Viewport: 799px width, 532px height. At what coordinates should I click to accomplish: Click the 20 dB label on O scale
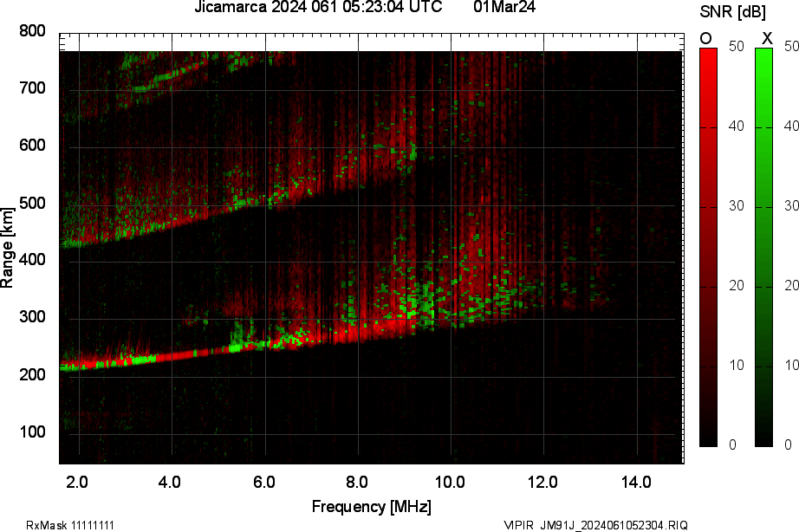tap(737, 285)
